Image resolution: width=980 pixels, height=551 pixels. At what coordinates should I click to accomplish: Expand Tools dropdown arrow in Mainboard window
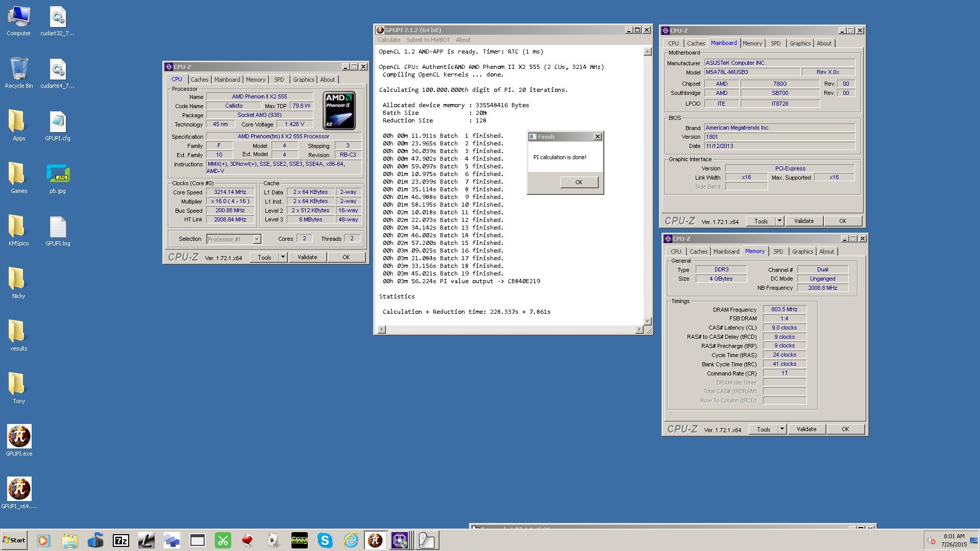779,221
